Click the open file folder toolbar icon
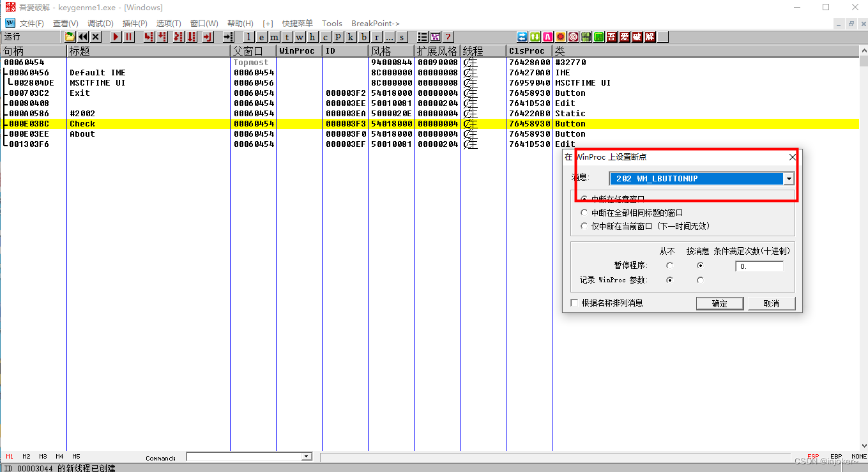 [70, 37]
